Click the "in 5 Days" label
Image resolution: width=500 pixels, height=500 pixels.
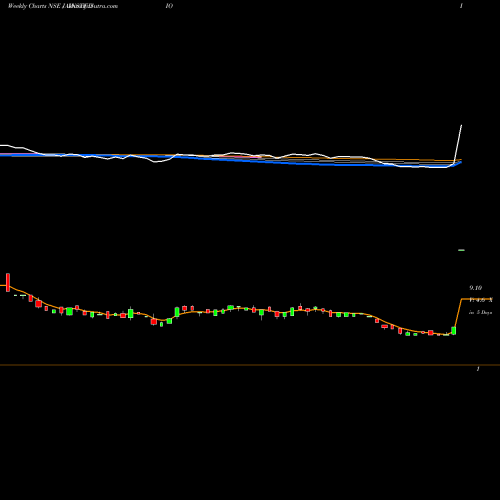481,313
